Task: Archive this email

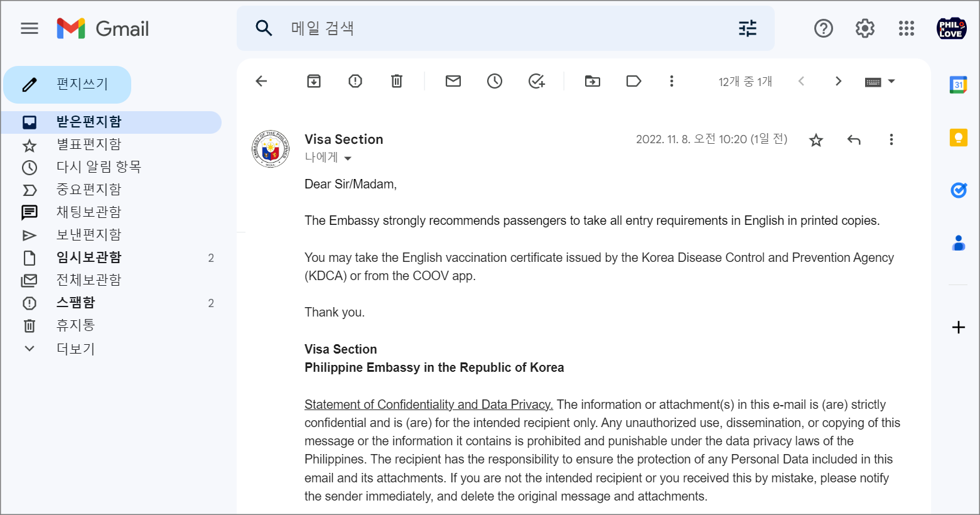Action: point(314,81)
